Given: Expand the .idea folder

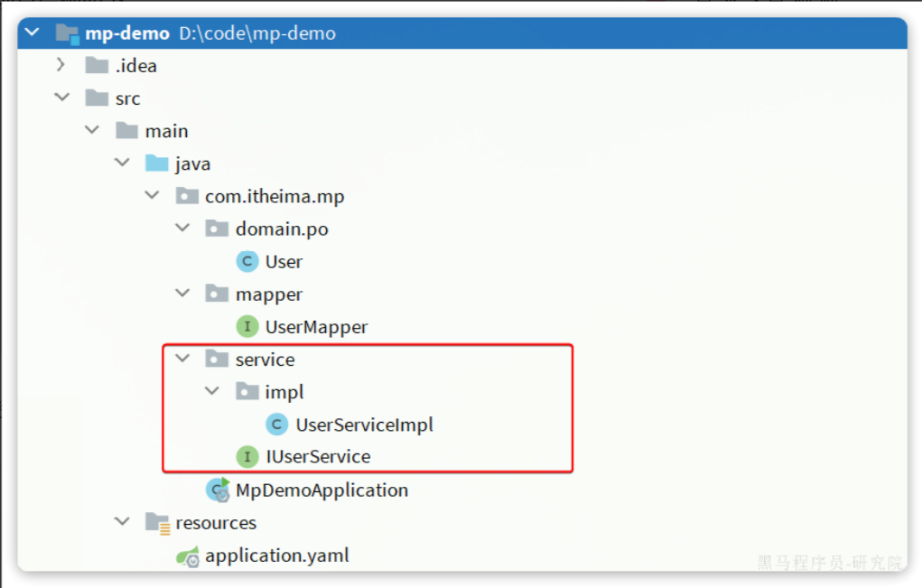Looking at the screenshot, I should pos(61,65).
